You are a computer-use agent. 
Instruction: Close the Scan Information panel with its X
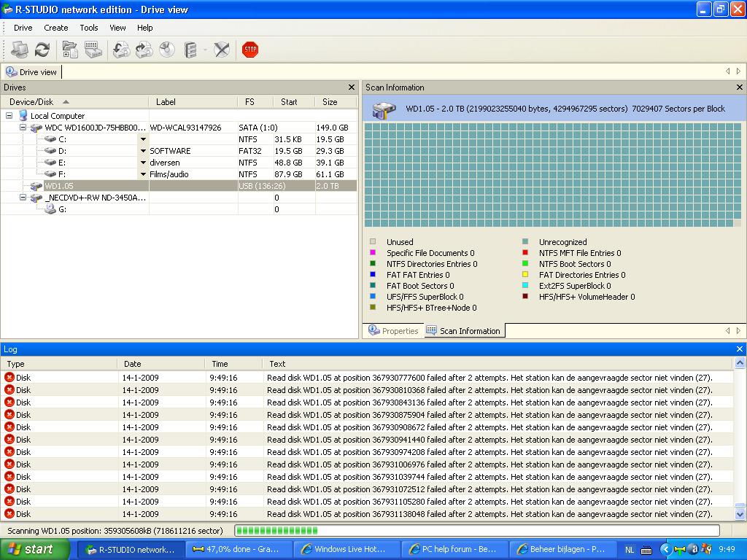click(740, 87)
